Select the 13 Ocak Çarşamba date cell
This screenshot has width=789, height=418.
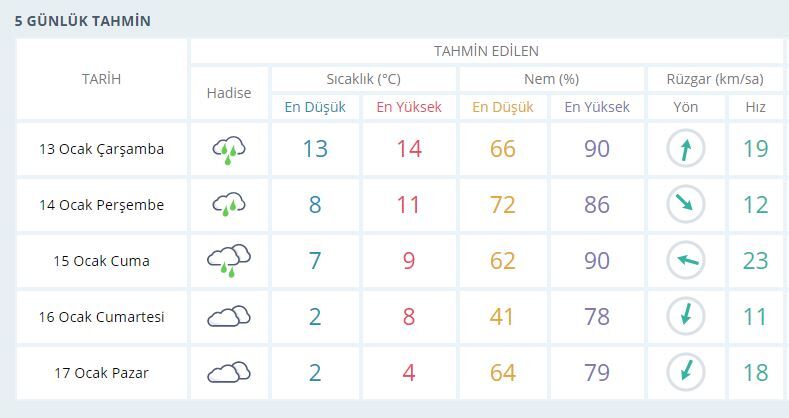101,149
